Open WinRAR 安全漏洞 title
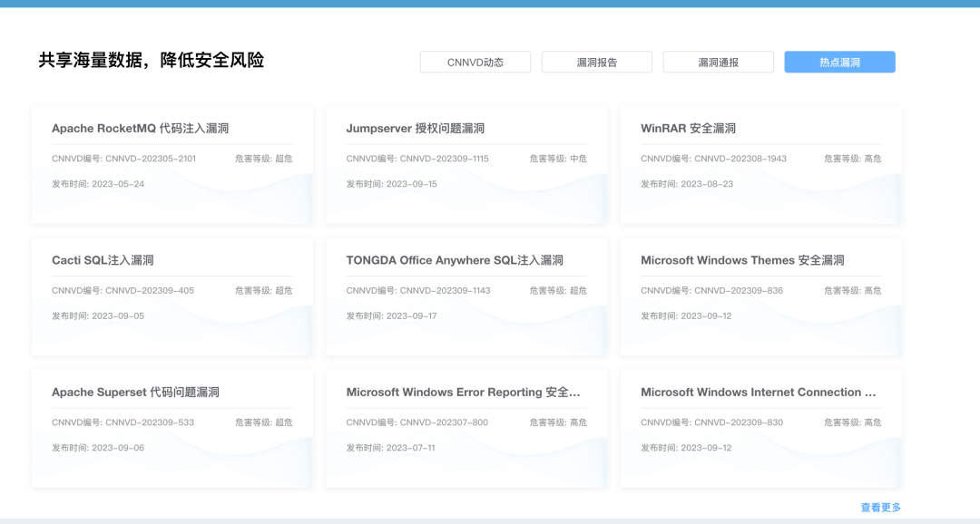Viewport: 980px width, 524px height. pos(688,128)
